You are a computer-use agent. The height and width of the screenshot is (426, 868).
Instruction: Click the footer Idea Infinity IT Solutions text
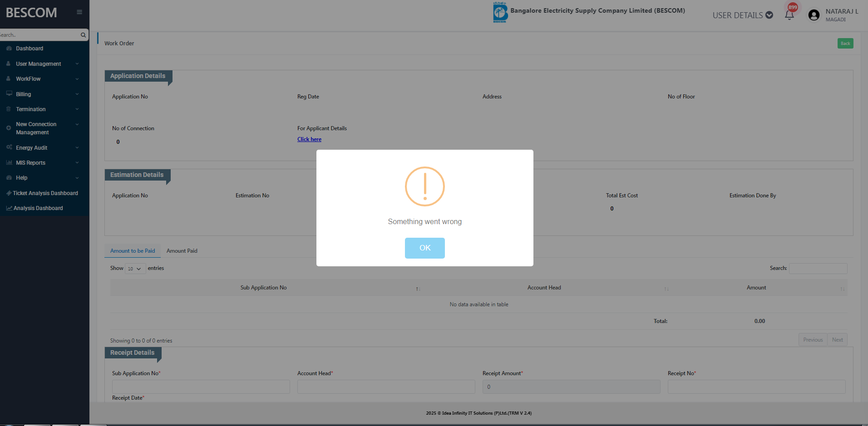pos(479,413)
